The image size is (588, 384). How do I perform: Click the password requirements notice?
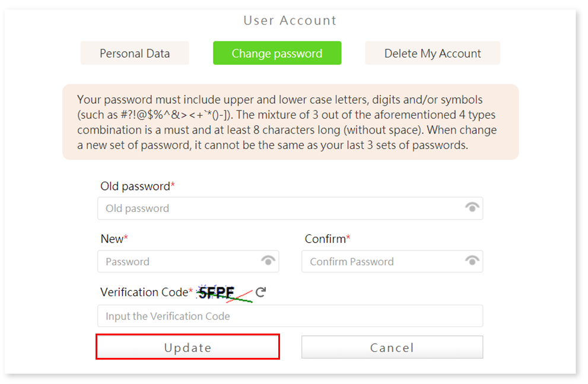[290, 122]
